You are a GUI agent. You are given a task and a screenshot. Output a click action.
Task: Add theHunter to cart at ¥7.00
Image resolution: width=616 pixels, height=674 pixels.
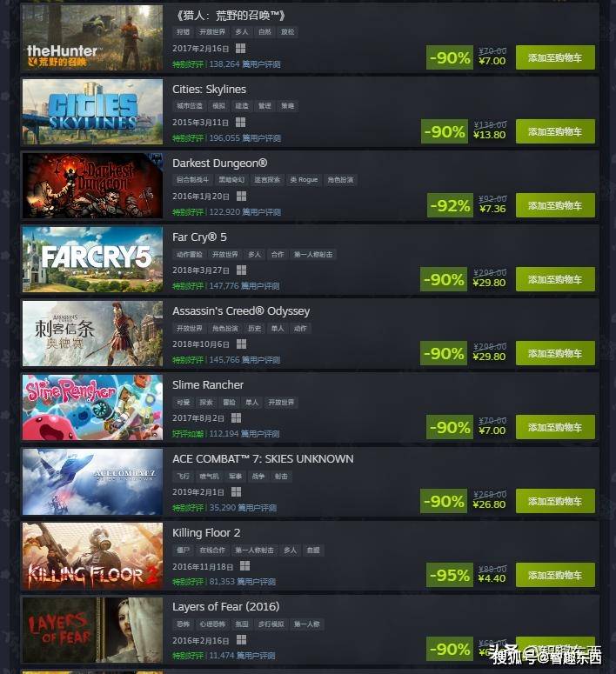[555, 57]
